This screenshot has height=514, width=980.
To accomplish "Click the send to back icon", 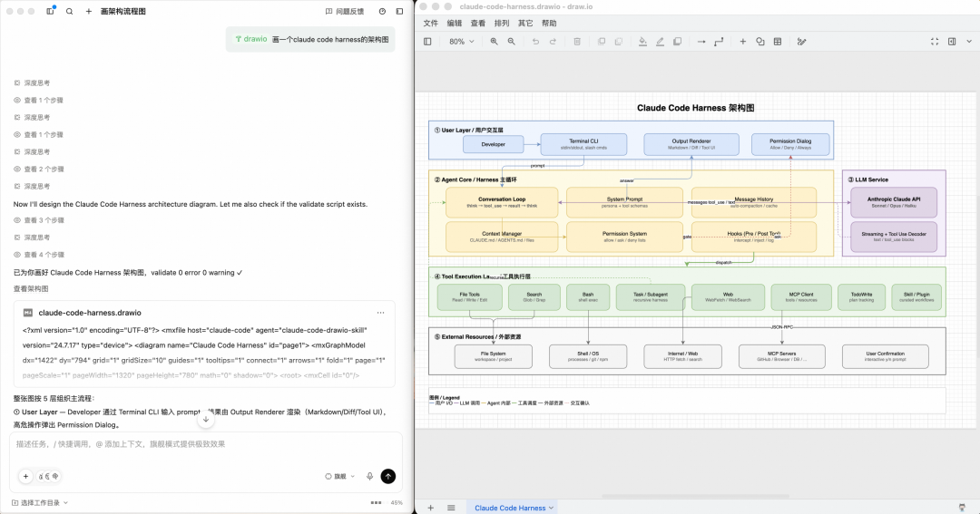I will [619, 42].
